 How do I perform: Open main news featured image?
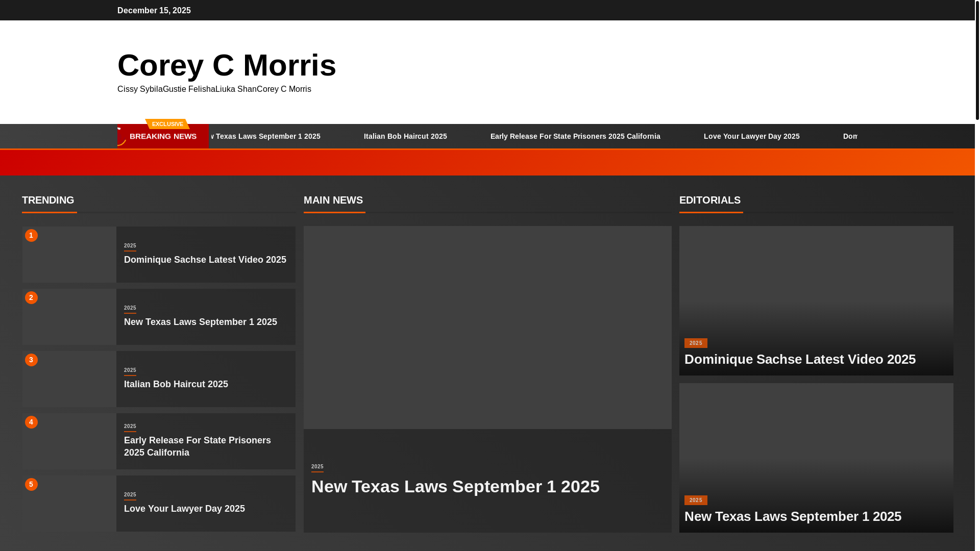pyautogui.click(x=487, y=328)
